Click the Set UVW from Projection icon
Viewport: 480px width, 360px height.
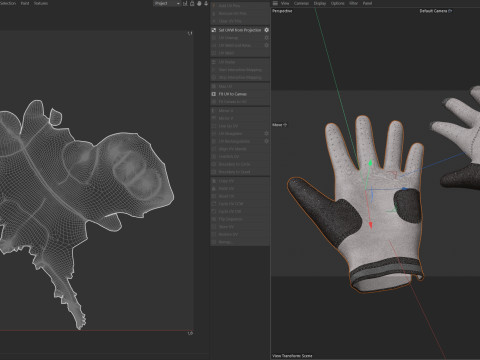pyautogui.click(x=214, y=30)
